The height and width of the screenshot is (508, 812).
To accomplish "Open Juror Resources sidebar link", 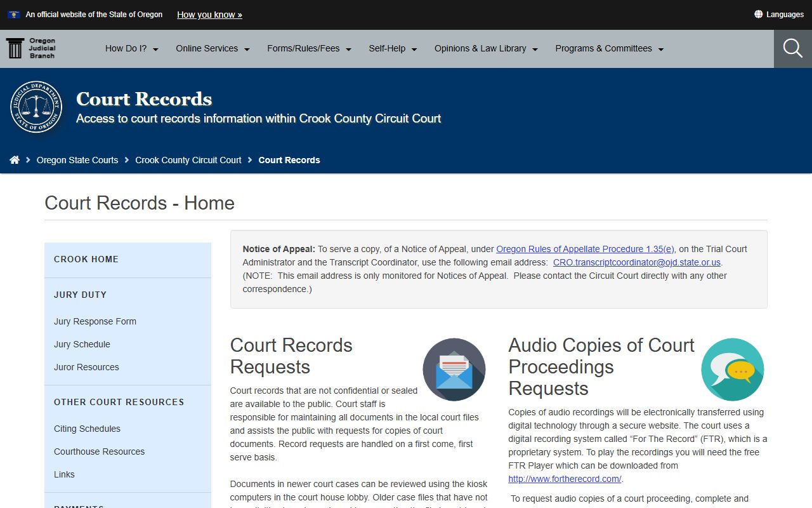I will [86, 367].
